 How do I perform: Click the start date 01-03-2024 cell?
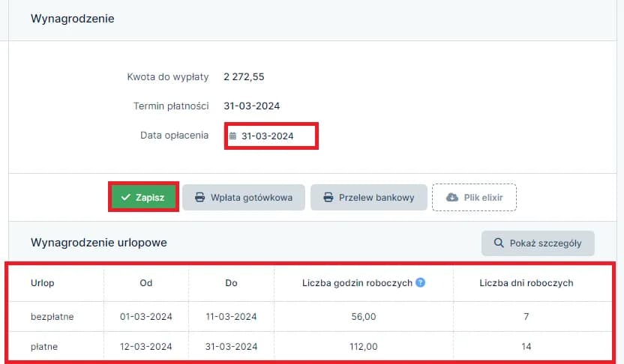(x=146, y=317)
